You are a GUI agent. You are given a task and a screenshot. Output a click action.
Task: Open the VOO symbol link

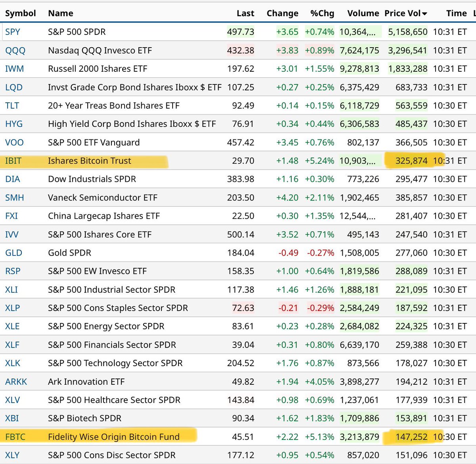[x=14, y=142]
